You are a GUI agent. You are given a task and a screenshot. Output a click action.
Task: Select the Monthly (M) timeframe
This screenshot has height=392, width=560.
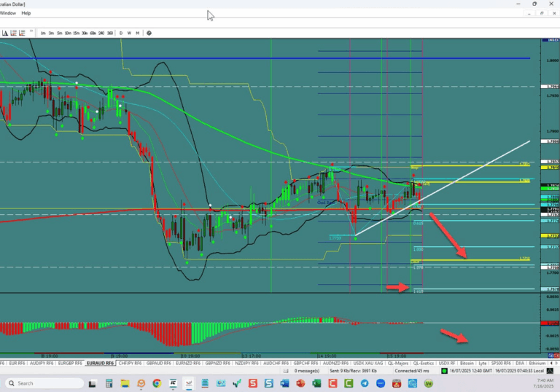(138, 34)
